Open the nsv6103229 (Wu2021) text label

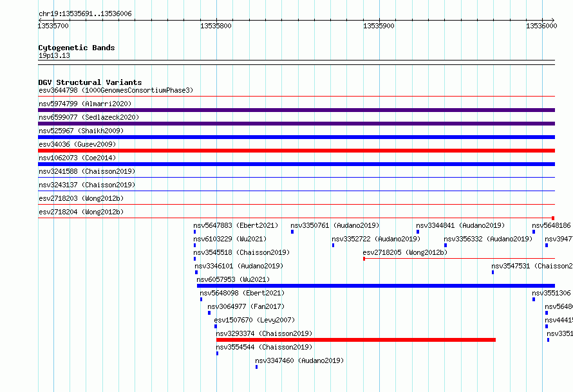click(x=230, y=239)
